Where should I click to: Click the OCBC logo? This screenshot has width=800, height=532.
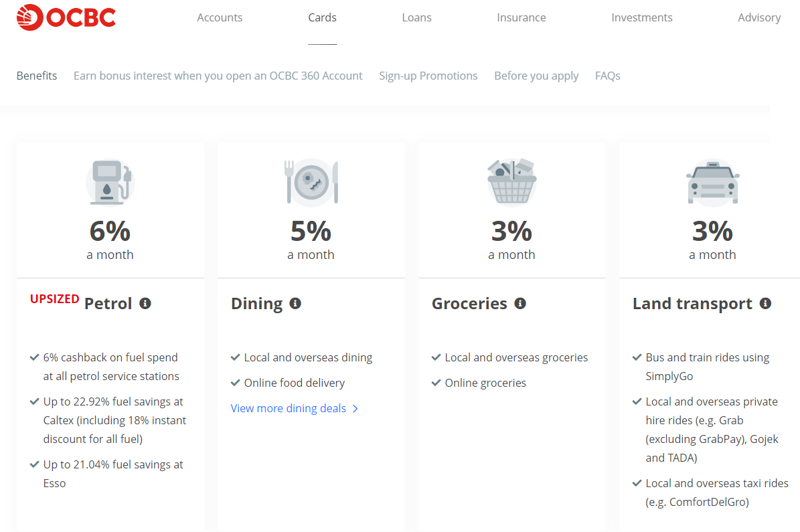coord(66,17)
